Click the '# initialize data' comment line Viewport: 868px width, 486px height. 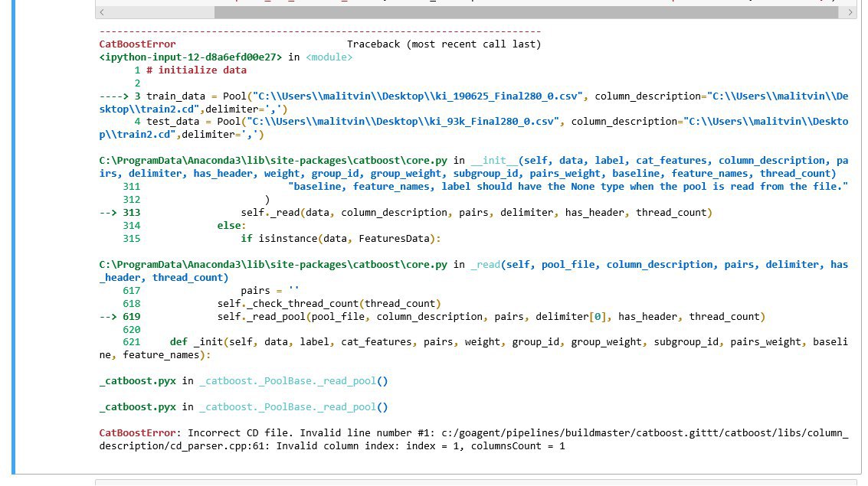point(197,70)
